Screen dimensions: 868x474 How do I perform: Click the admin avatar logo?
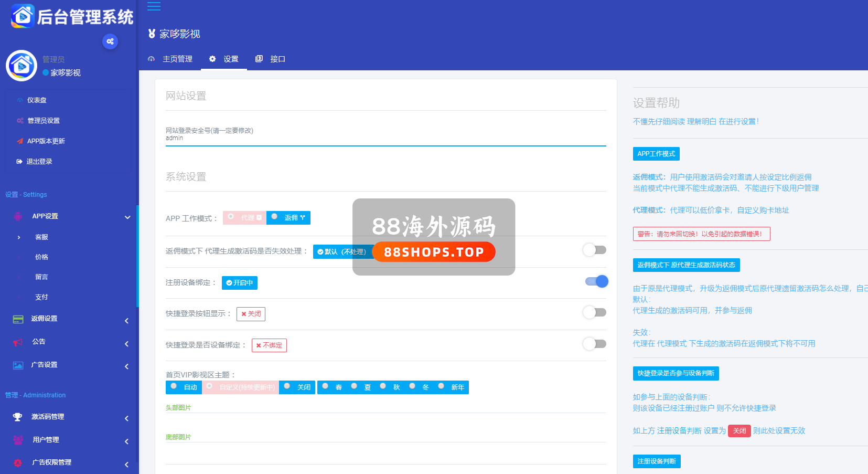22,66
